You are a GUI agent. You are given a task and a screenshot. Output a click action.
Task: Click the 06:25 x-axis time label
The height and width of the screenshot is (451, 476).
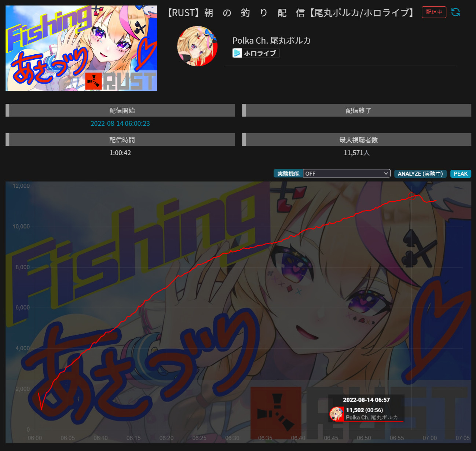pyautogui.click(x=199, y=438)
